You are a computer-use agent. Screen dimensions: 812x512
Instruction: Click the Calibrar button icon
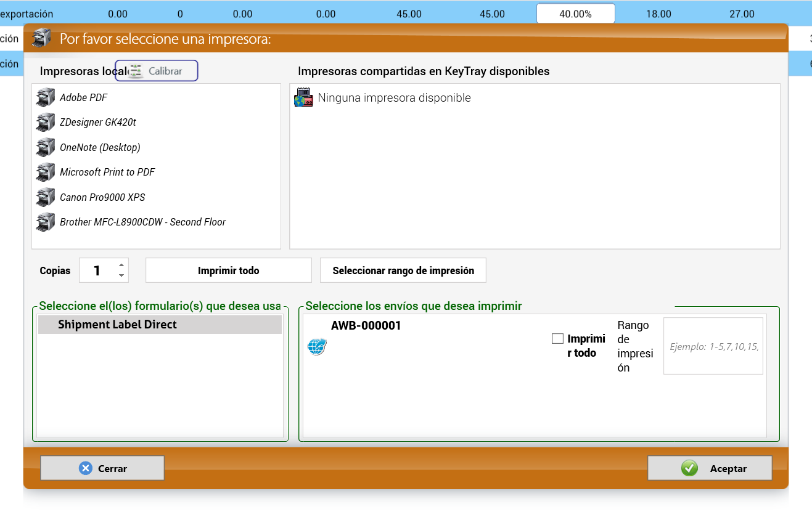[136, 71]
